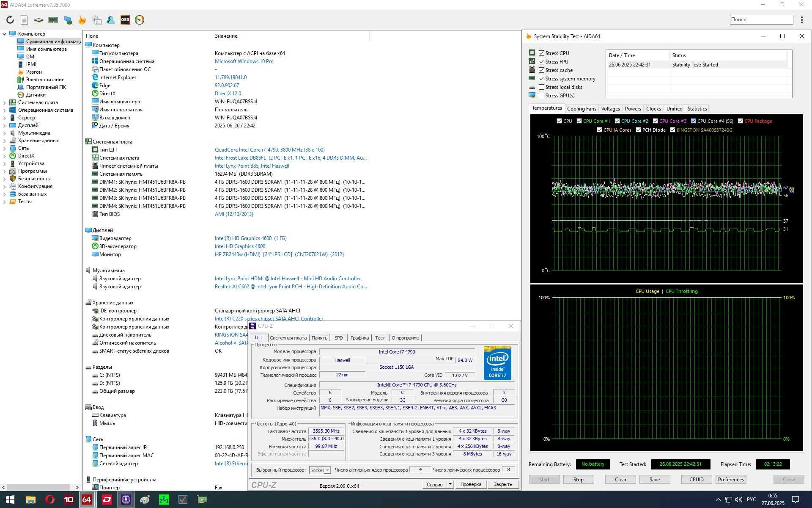Image resolution: width=812 pixels, height=508 pixels.
Task: Click the paint palette taskbar icon
Action: (x=145, y=500)
